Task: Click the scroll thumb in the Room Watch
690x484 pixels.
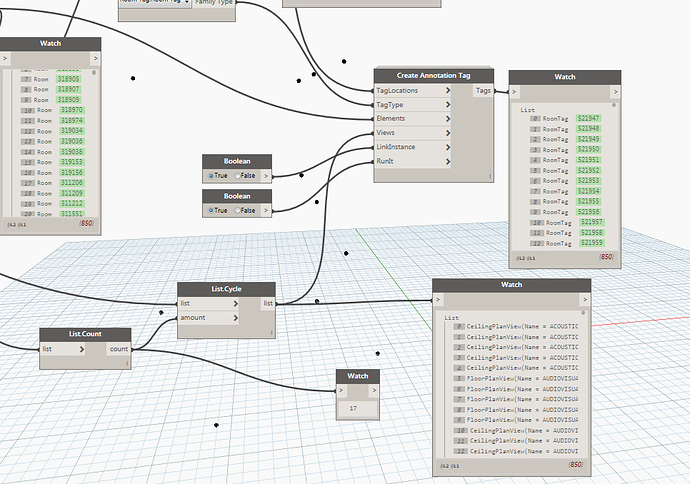Action: click(x=94, y=73)
